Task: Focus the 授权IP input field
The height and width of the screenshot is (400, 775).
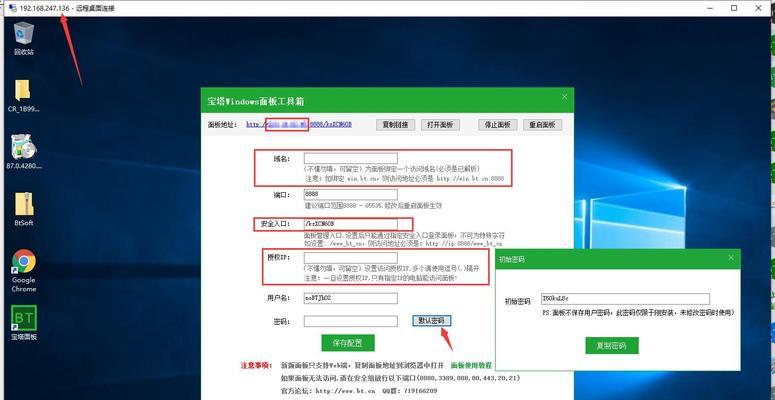Action: click(350, 258)
